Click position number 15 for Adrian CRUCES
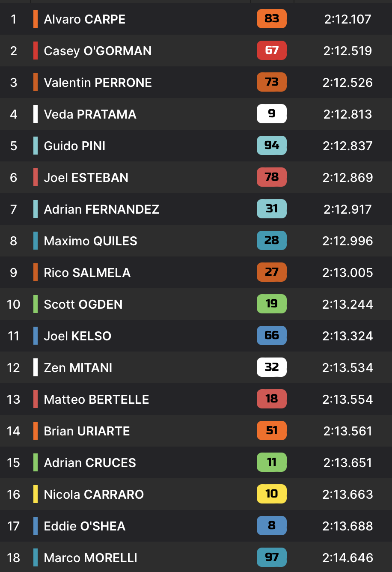Image resolution: width=392 pixels, height=572 pixels. click(14, 463)
